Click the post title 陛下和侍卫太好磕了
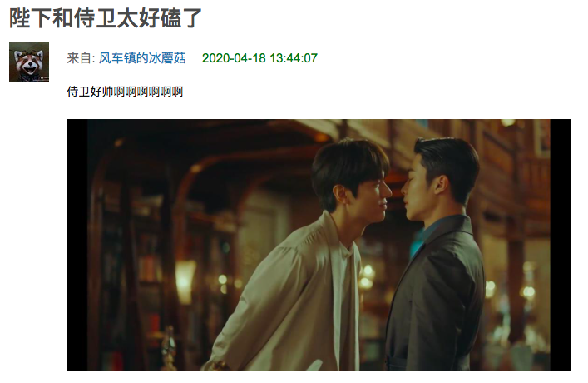Image resolution: width=588 pixels, height=383 pixels. (x=106, y=17)
